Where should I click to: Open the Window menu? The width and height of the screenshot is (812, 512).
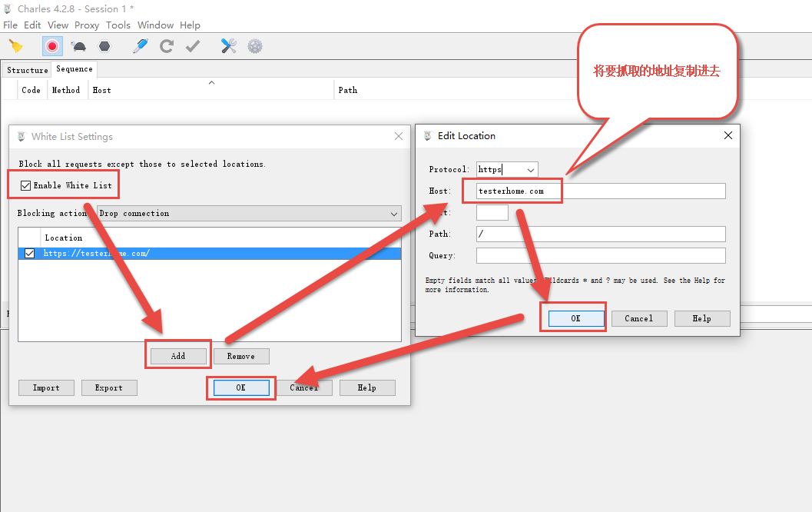click(155, 25)
